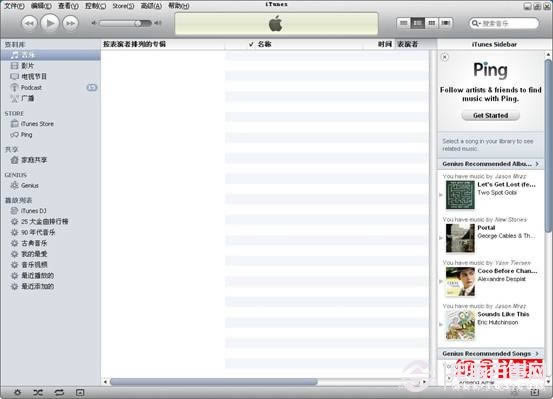Open the 高级(A) menu
Viewport: 553px width, 399px height.
coord(151,6)
